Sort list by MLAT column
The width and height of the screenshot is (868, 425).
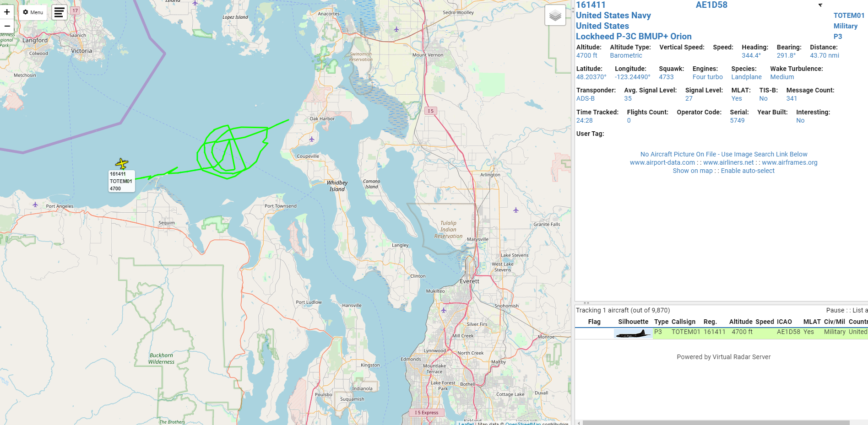coord(812,322)
